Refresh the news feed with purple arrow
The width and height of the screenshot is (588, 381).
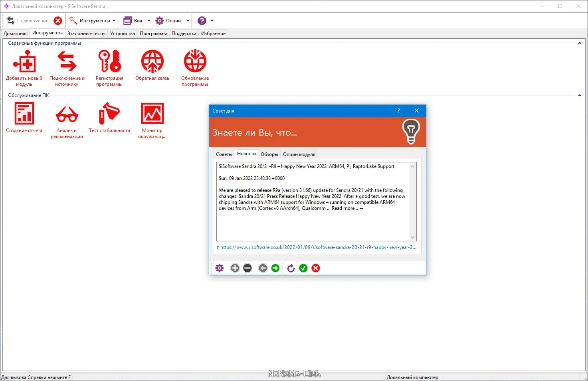[291, 268]
